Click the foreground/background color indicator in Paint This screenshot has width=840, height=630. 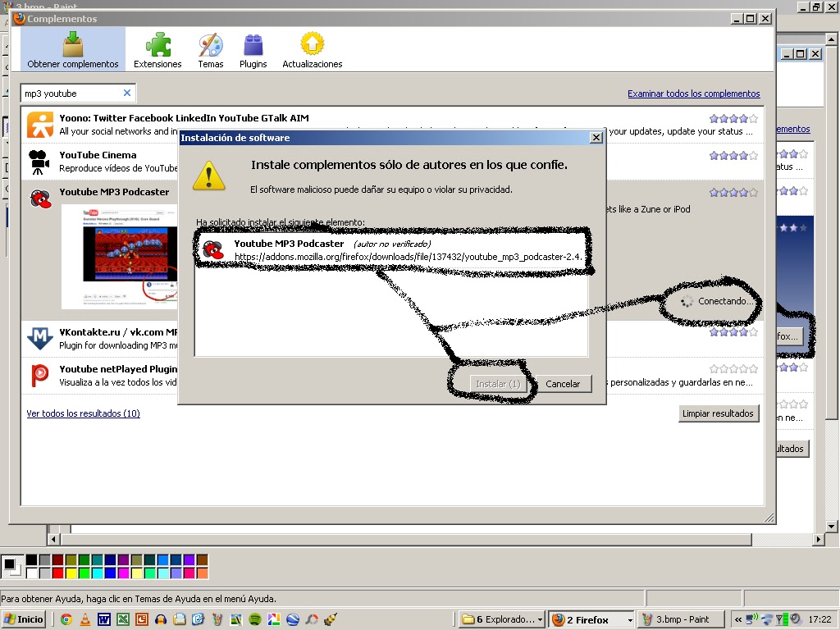(11, 566)
